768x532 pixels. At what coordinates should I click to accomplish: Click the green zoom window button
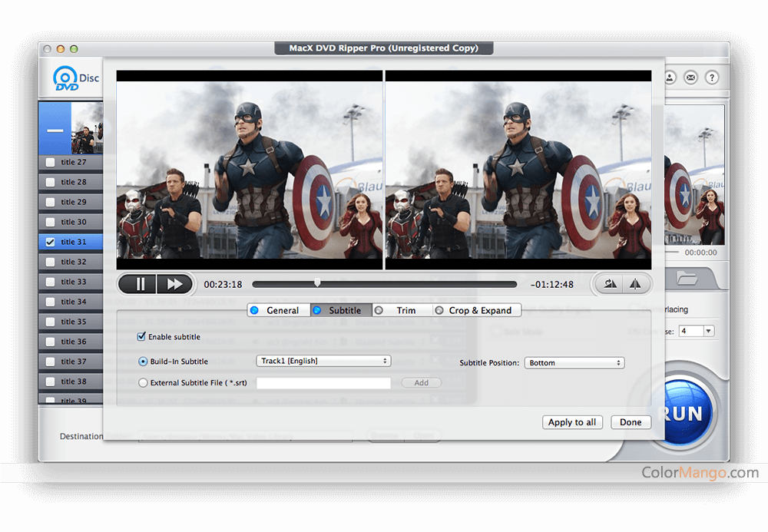point(74,49)
